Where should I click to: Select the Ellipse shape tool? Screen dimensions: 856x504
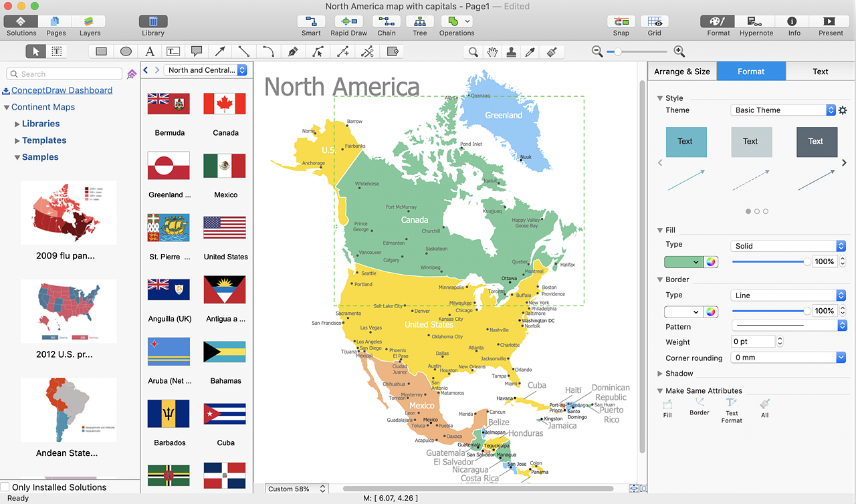point(126,51)
